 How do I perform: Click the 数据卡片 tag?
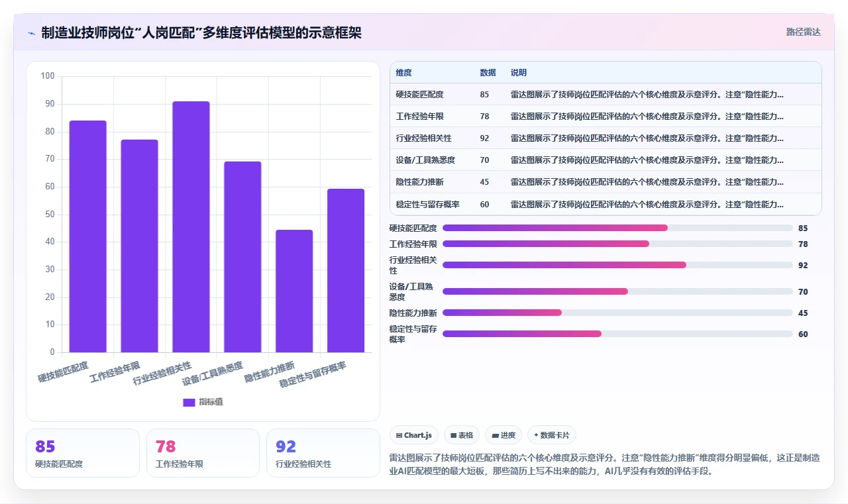552,435
